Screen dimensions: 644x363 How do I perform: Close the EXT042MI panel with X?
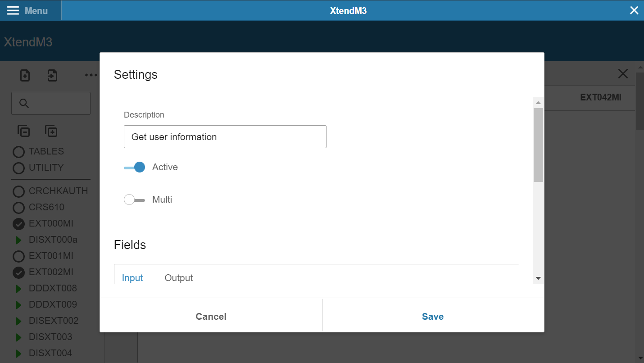(623, 74)
